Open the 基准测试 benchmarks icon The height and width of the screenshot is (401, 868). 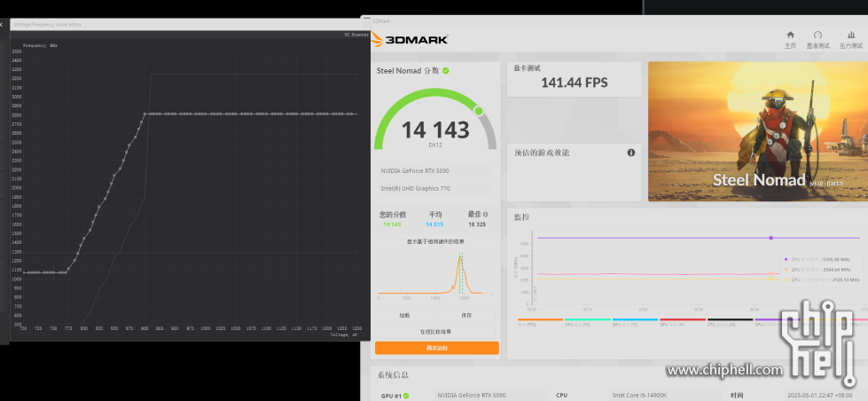coord(817,40)
